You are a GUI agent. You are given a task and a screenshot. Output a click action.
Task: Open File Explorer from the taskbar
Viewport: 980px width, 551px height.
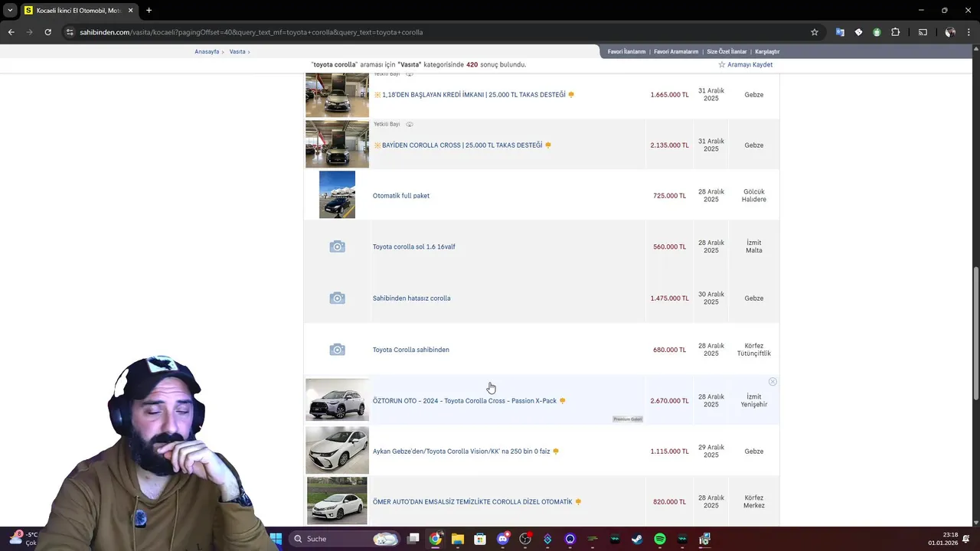[458, 539]
